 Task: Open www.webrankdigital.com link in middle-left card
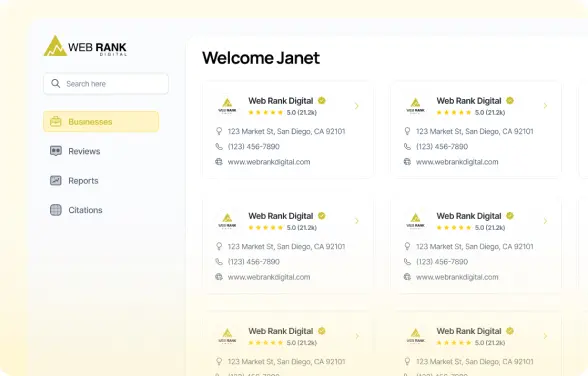pyautogui.click(x=269, y=277)
